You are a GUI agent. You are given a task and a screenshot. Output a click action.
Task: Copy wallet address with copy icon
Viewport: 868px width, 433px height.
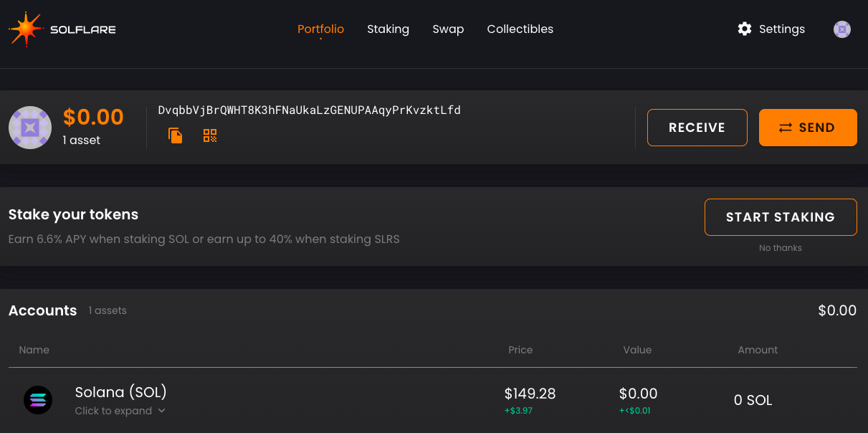(x=176, y=135)
